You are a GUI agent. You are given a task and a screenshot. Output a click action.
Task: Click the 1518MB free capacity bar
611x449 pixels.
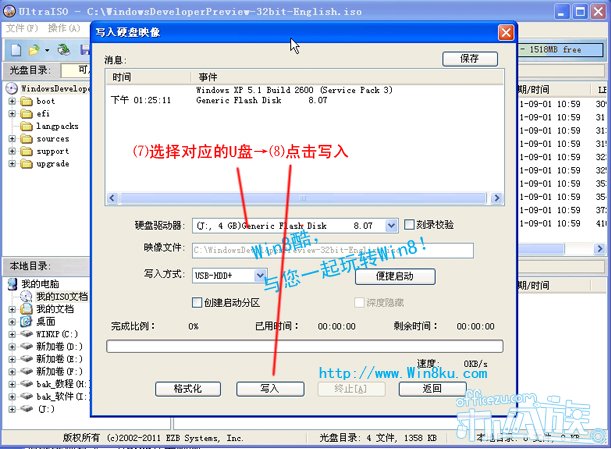561,50
